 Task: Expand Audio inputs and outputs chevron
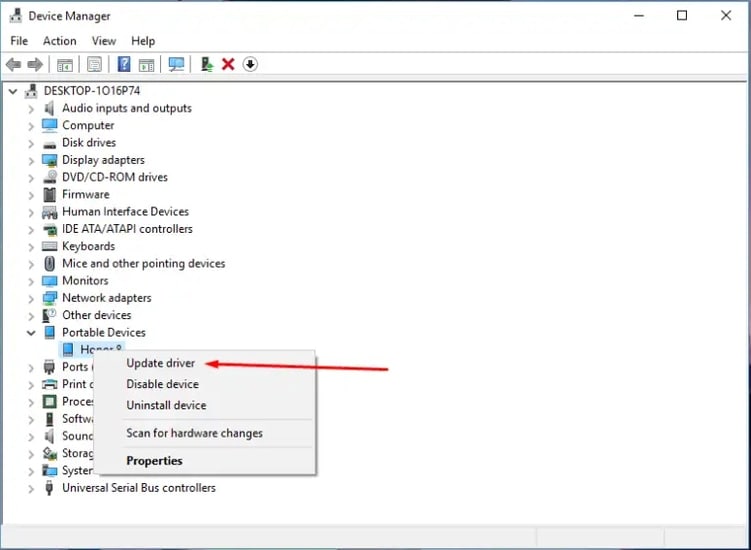pos(31,109)
